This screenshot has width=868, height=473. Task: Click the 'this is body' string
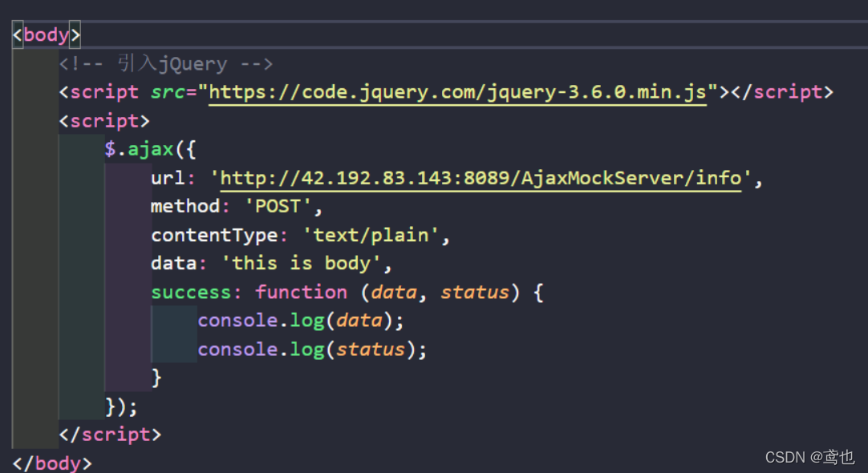[x=301, y=264]
